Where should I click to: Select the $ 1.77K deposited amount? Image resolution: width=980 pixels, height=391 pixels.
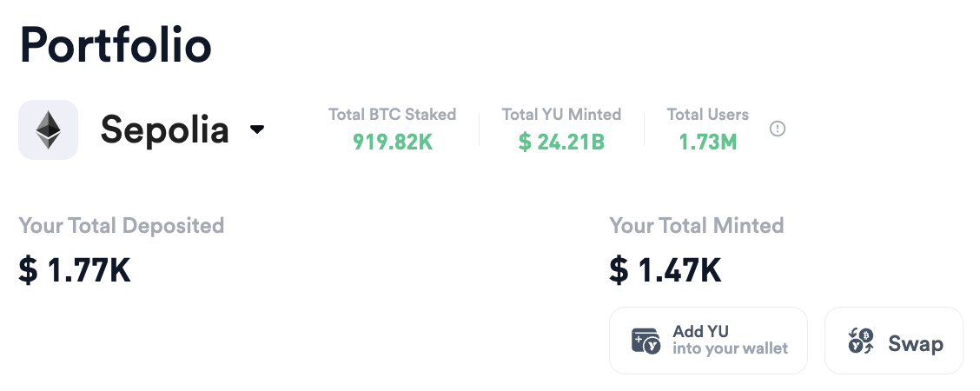coord(75,270)
